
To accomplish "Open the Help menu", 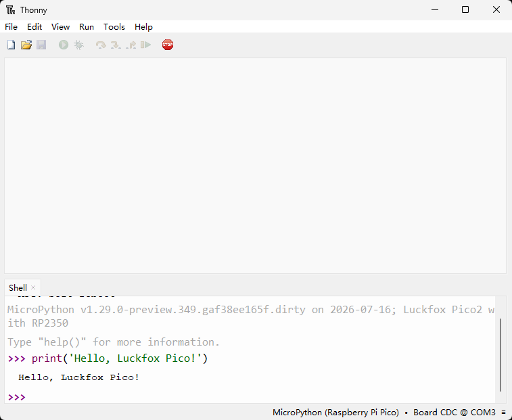I will point(143,27).
